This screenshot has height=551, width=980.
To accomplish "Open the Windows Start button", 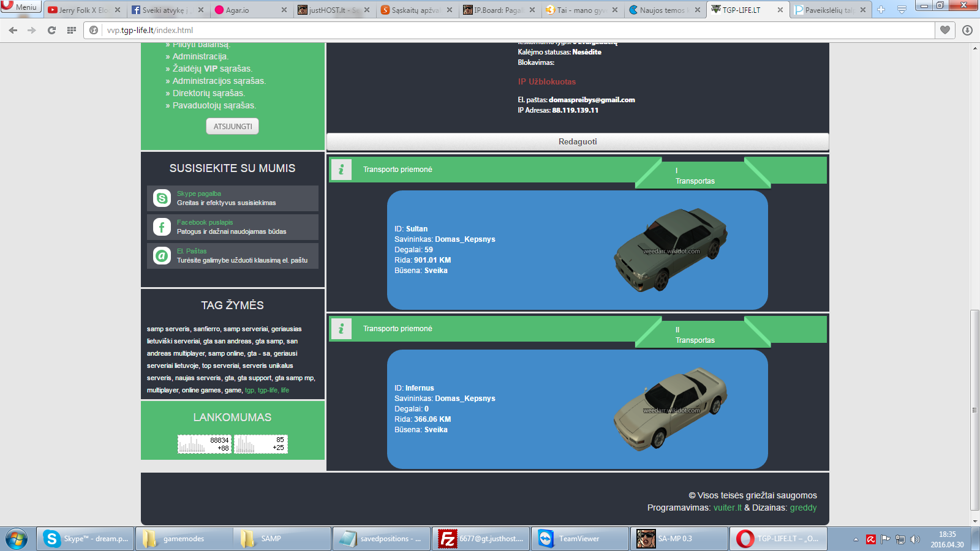I will tap(17, 539).
